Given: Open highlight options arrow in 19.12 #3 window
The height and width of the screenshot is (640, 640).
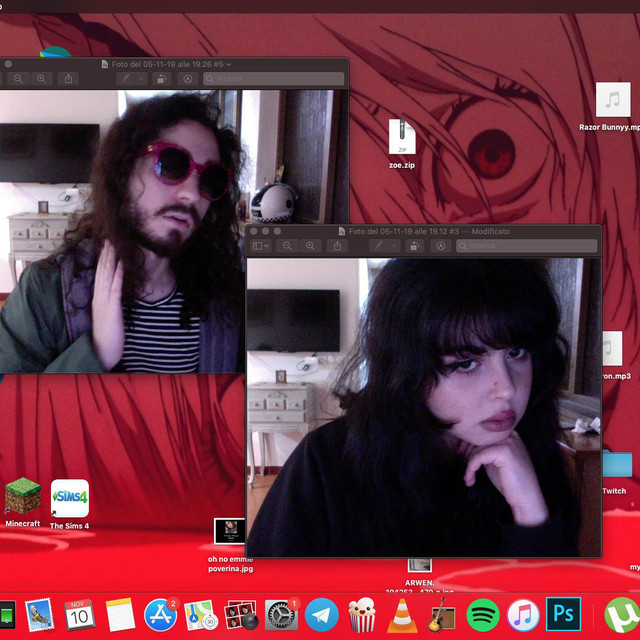Looking at the screenshot, I should pyautogui.click(x=395, y=245).
